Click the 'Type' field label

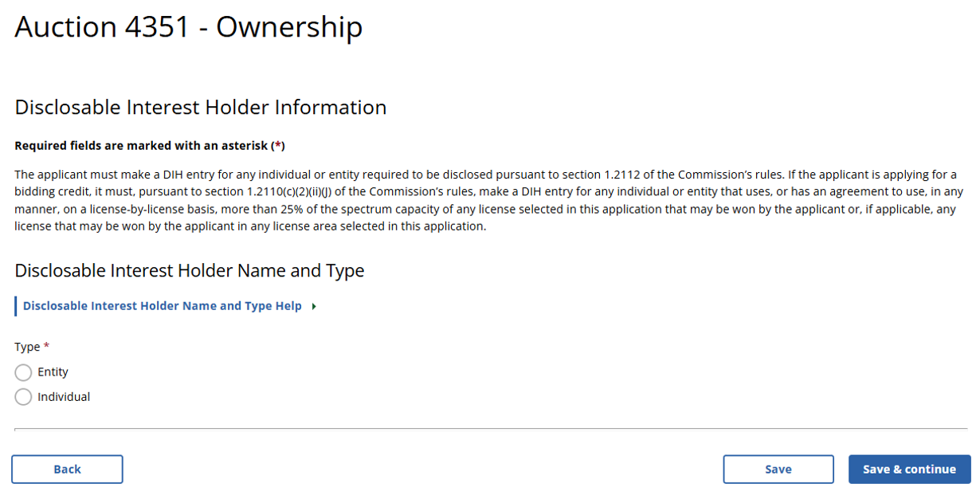(27, 347)
